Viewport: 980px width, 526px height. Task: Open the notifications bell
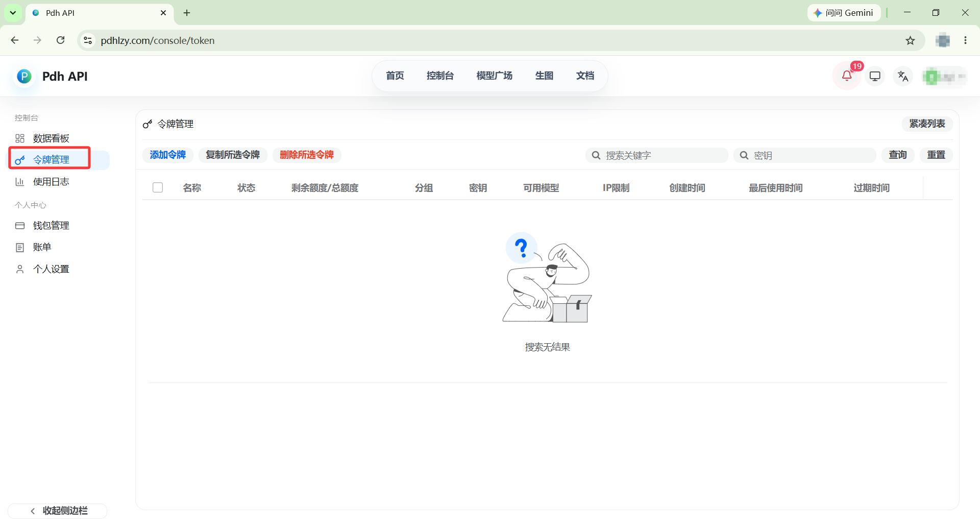[x=847, y=76]
